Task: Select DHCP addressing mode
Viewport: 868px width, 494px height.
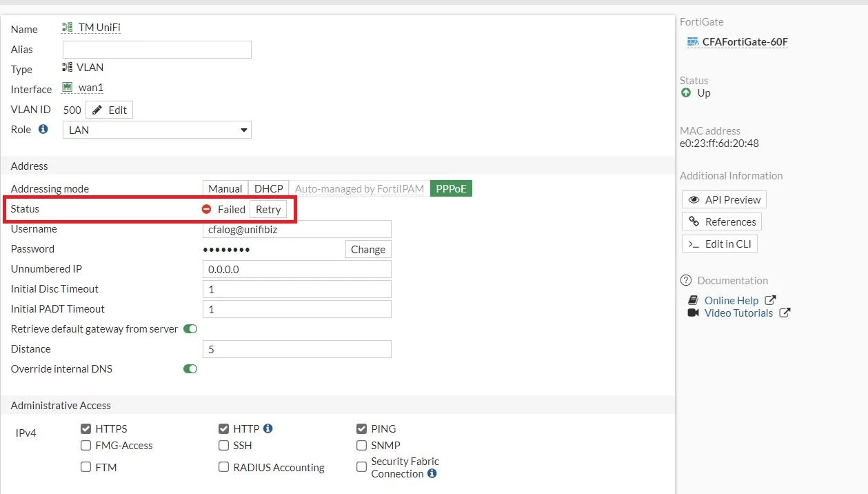Action: (269, 188)
